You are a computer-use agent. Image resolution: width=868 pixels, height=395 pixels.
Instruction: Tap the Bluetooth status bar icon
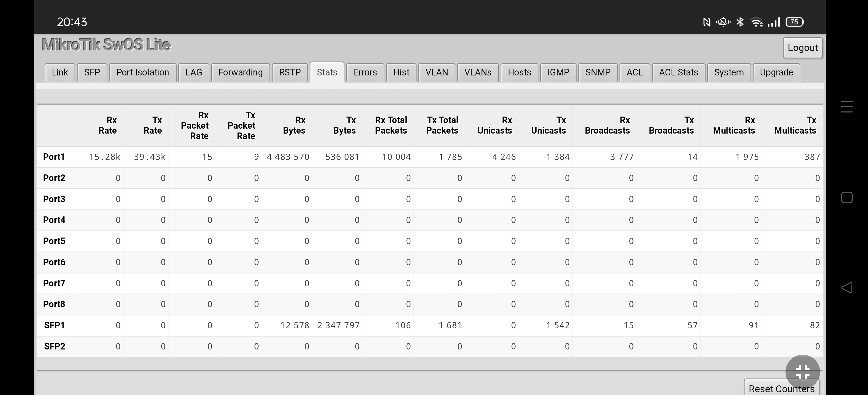(740, 22)
